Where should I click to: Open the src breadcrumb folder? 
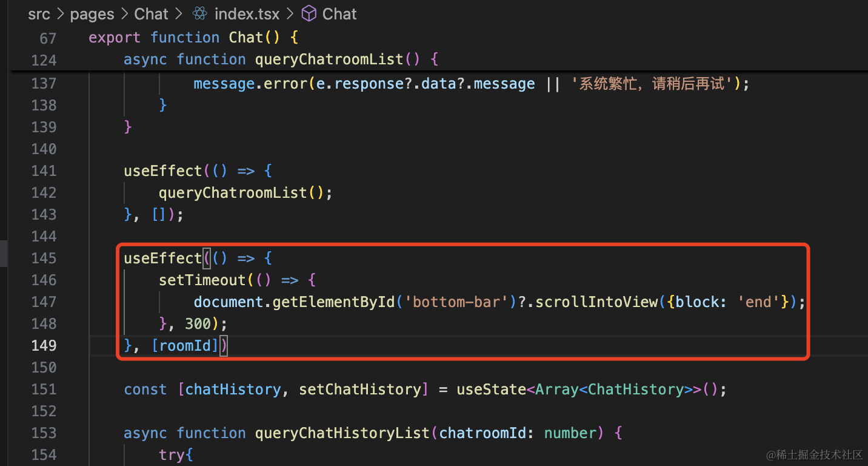pos(39,14)
